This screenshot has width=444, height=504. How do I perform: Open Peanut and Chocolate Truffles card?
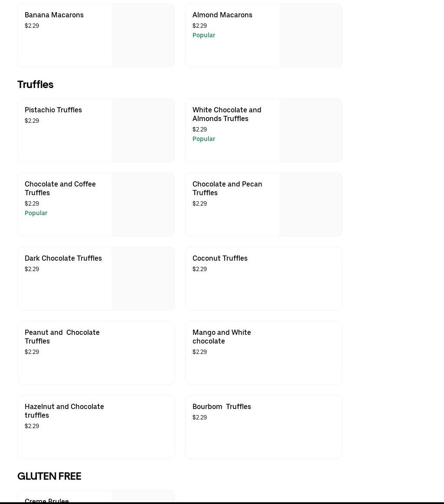(x=96, y=353)
